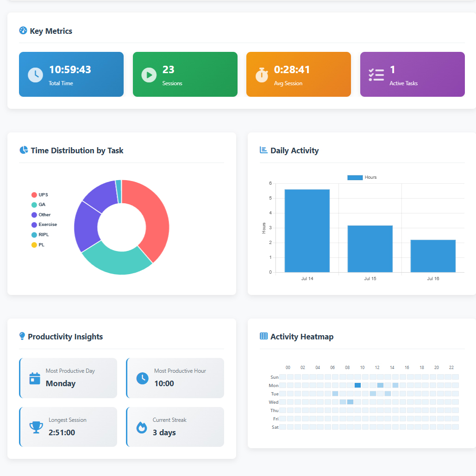This screenshot has width=476, height=476.
Task: Toggle the Hours legend in Daily Activity chart
Action: (362, 177)
